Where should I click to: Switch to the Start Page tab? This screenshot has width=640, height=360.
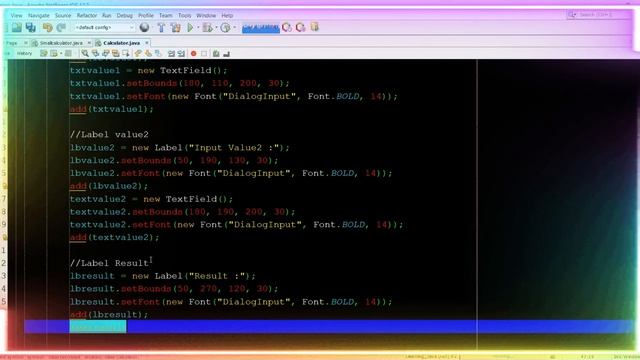(12, 43)
